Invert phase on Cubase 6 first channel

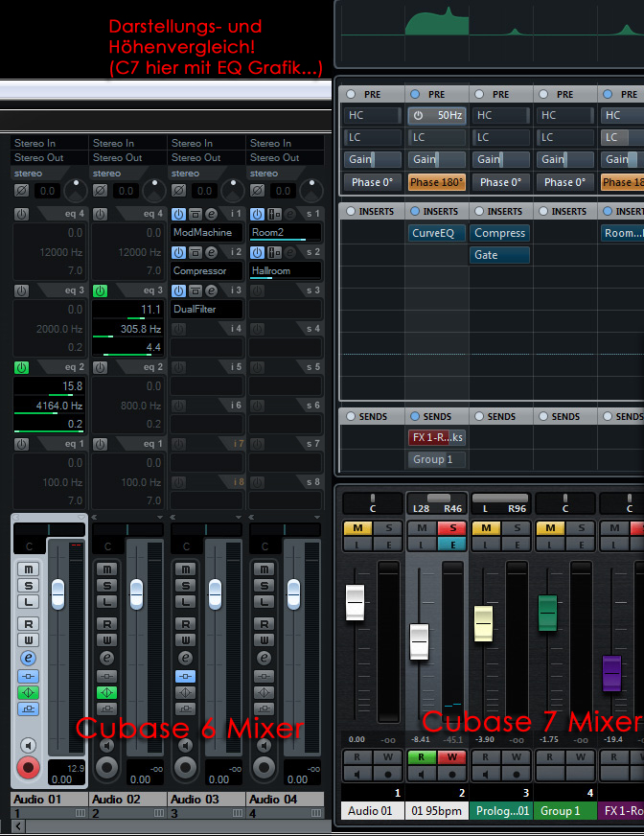click(21, 191)
